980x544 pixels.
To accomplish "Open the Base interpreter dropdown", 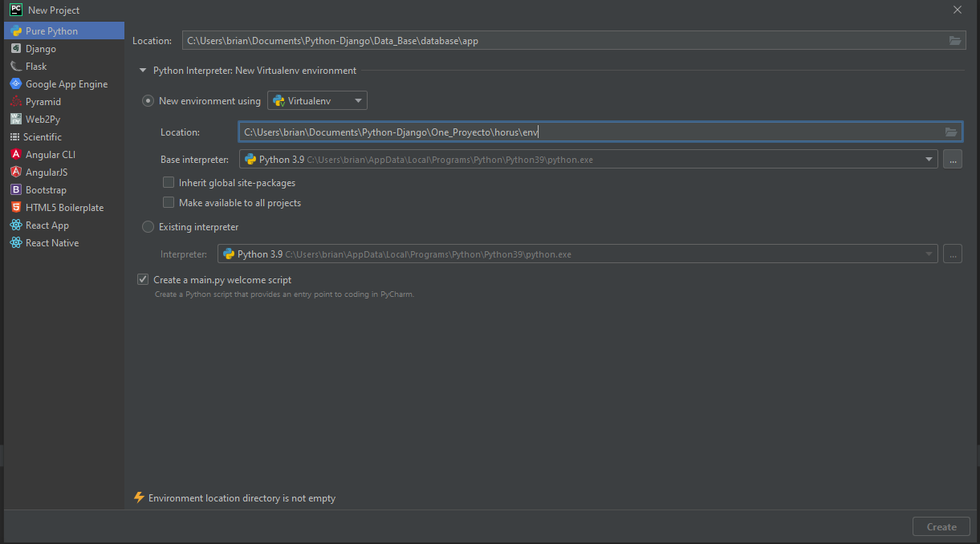I will point(588,160).
